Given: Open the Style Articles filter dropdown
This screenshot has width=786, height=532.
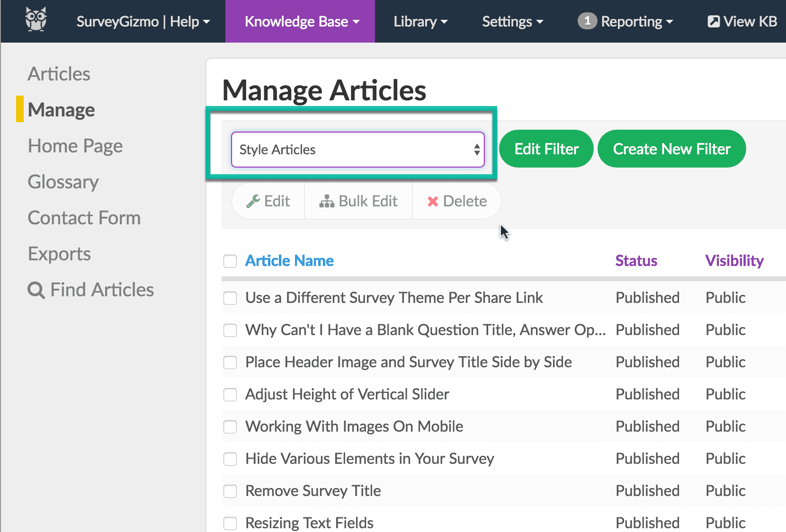Looking at the screenshot, I should click(x=358, y=150).
